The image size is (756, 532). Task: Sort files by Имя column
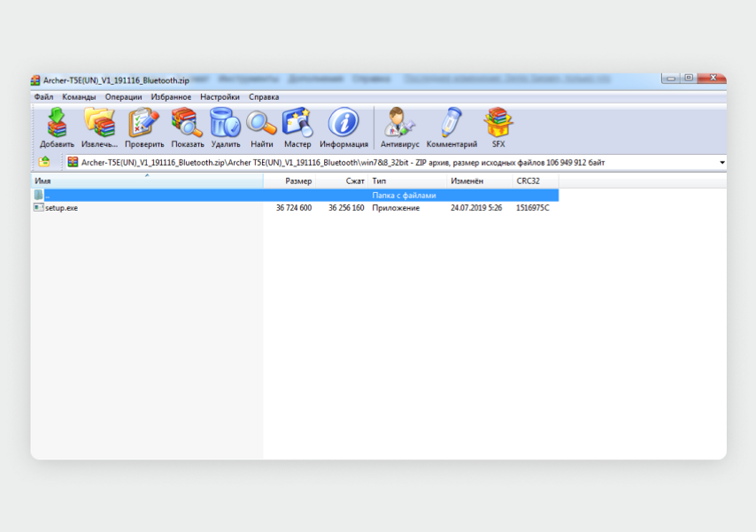point(147,181)
